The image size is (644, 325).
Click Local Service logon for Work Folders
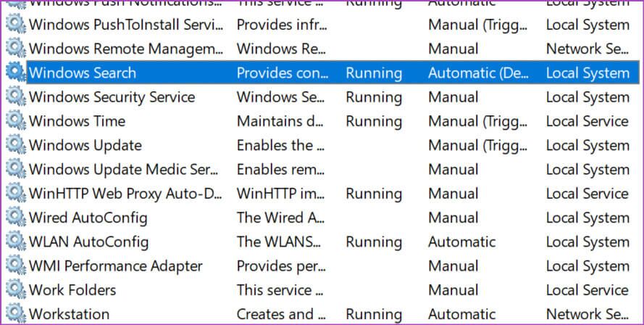point(587,290)
